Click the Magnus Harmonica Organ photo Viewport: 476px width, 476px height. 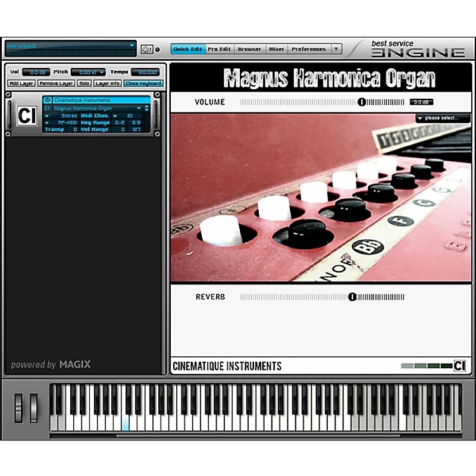pos(321,198)
